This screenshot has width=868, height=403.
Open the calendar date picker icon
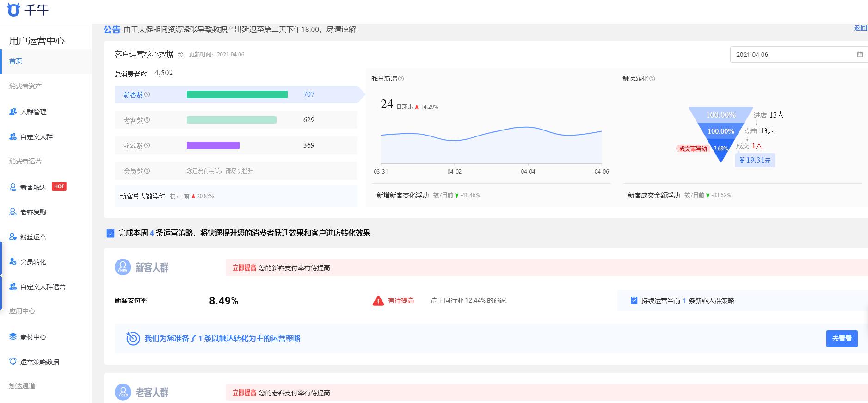pyautogui.click(x=860, y=55)
